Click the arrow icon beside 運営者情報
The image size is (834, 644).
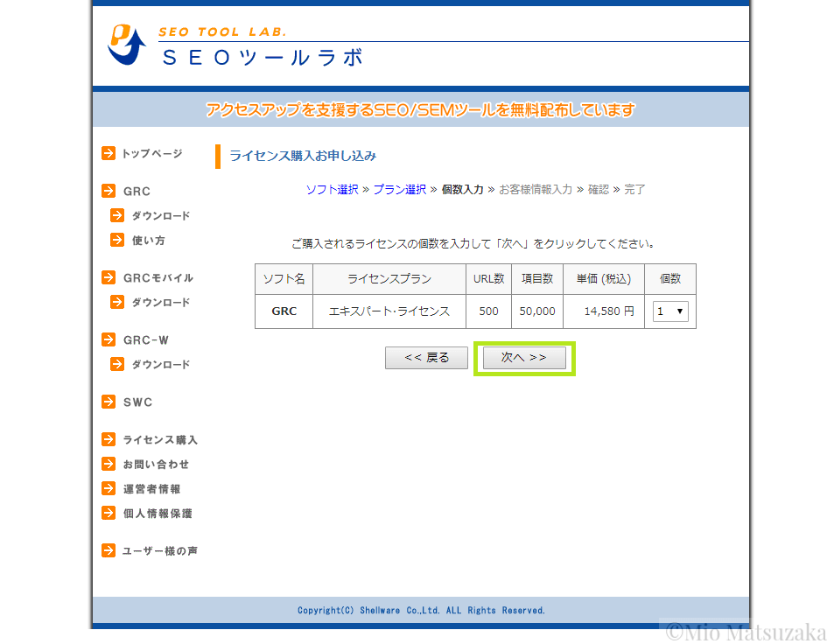coord(109,488)
